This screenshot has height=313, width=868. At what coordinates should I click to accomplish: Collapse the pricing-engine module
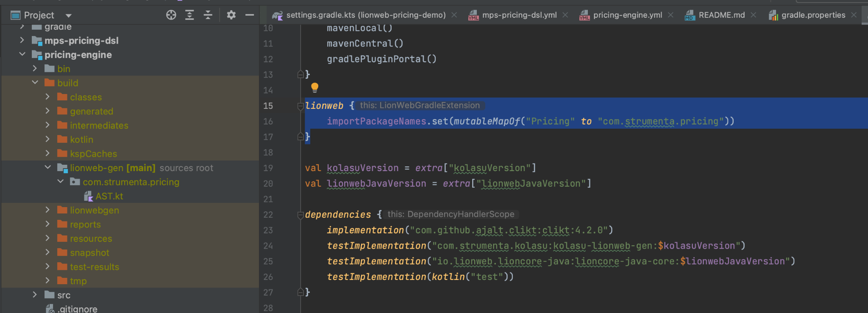tap(22, 54)
